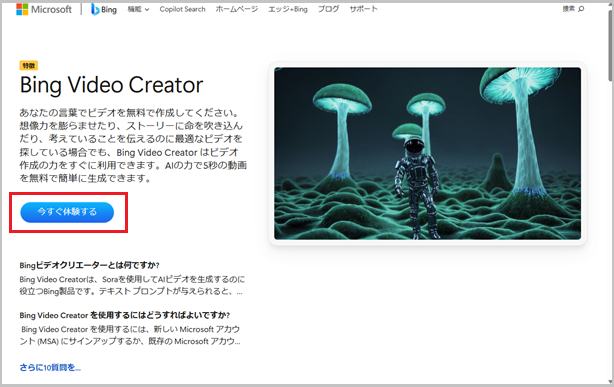Click the yellow 特徴 badge
The height and width of the screenshot is (387, 614).
(29, 65)
